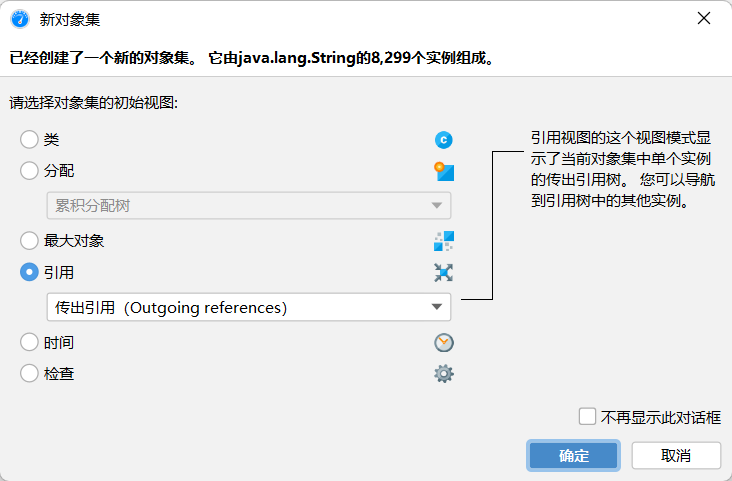Choose the 检查 radio option
732x481 pixels.
tap(30, 374)
